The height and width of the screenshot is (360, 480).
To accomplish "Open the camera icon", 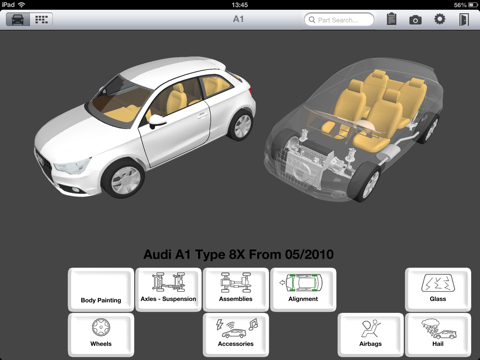I will [x=415, y=20].
